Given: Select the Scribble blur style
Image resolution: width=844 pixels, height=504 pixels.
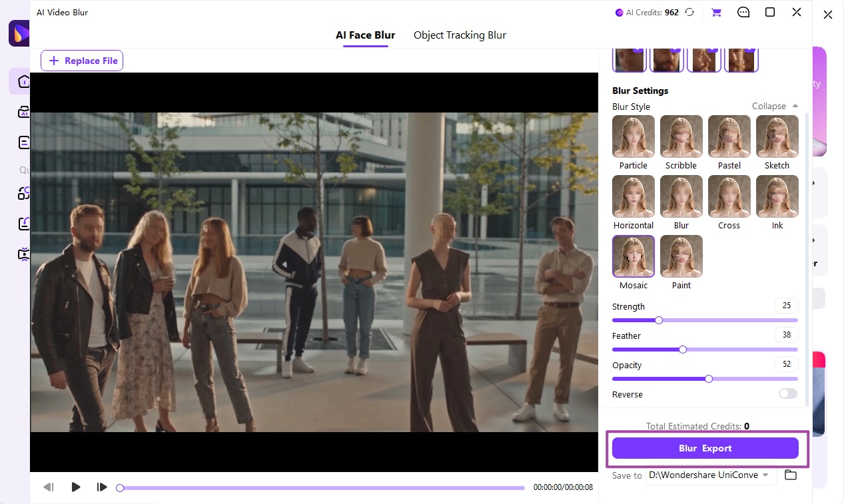Looking at the screenshot, I should 681,136.
